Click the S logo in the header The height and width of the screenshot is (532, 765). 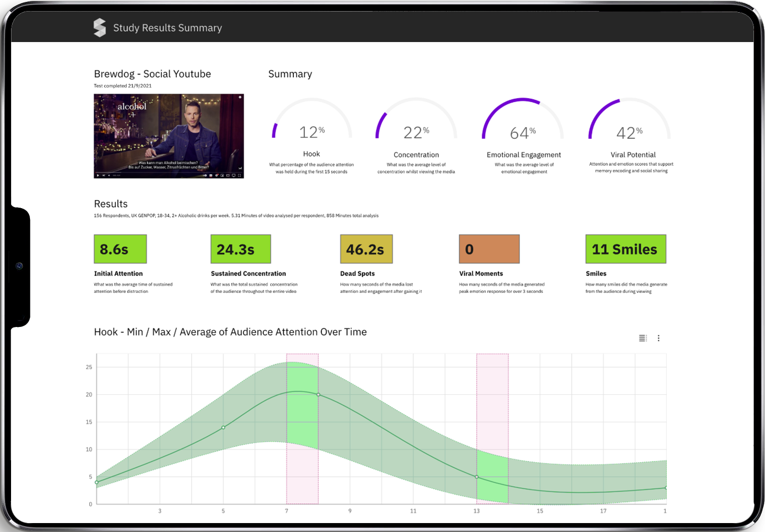tap(100, 27)
